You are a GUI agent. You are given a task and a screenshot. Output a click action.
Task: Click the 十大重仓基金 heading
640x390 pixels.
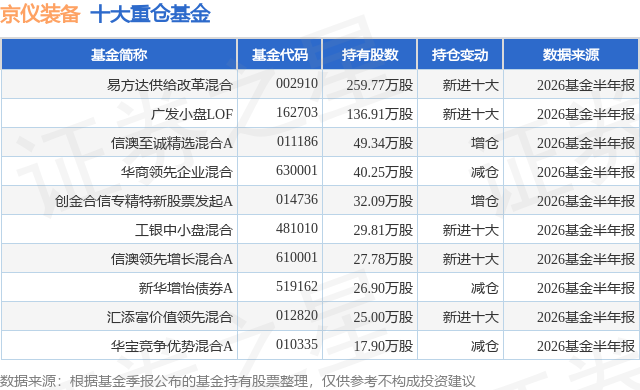click(150, 14)
